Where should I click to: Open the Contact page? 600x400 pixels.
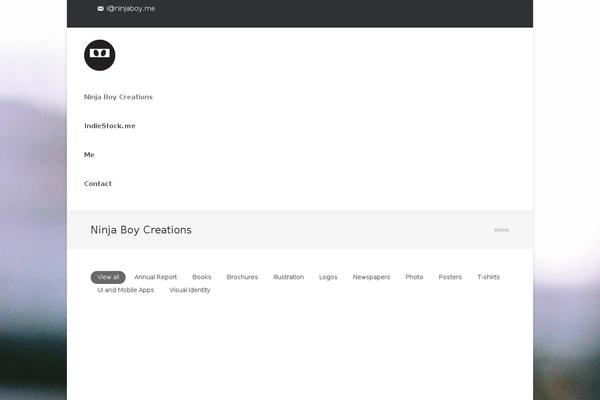(x=98, y=184)
